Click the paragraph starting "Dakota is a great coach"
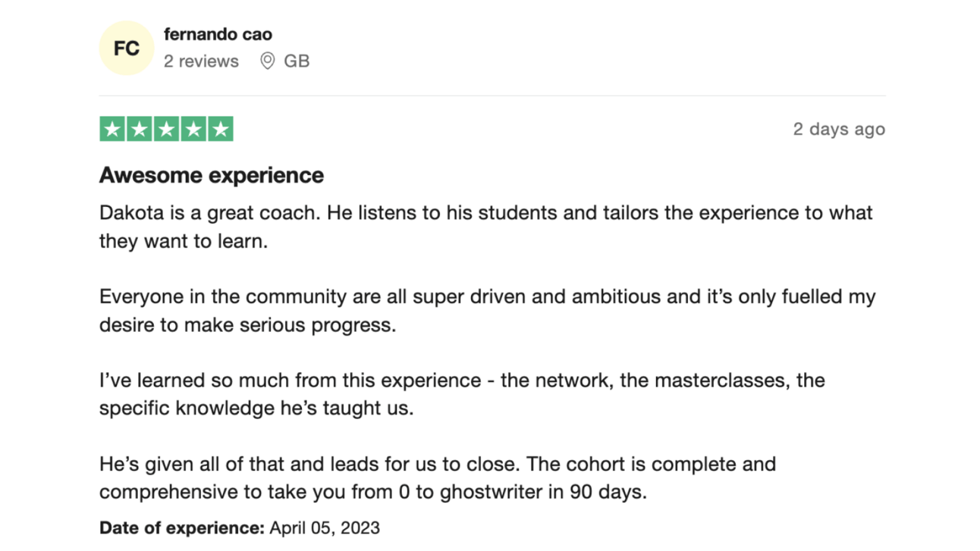Screen dimensions: 980x551 [485, 227]
